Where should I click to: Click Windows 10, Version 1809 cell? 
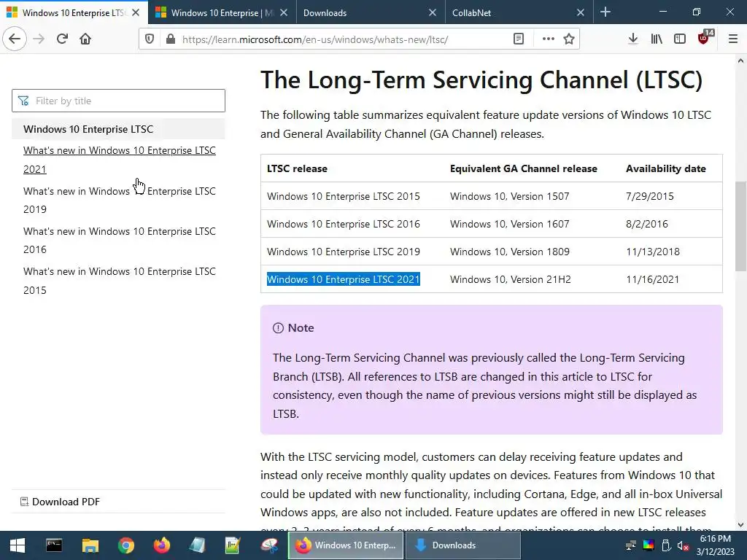[509, 252]
